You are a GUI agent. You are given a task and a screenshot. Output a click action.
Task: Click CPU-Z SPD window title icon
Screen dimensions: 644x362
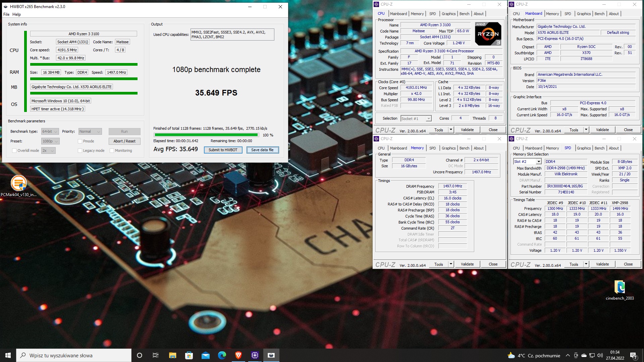[512, 139]
